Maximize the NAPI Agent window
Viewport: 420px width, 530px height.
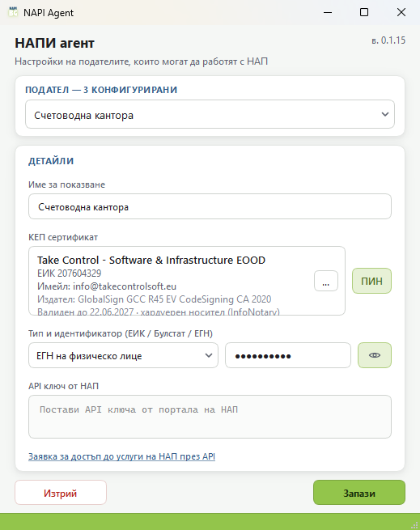(364, 12)
